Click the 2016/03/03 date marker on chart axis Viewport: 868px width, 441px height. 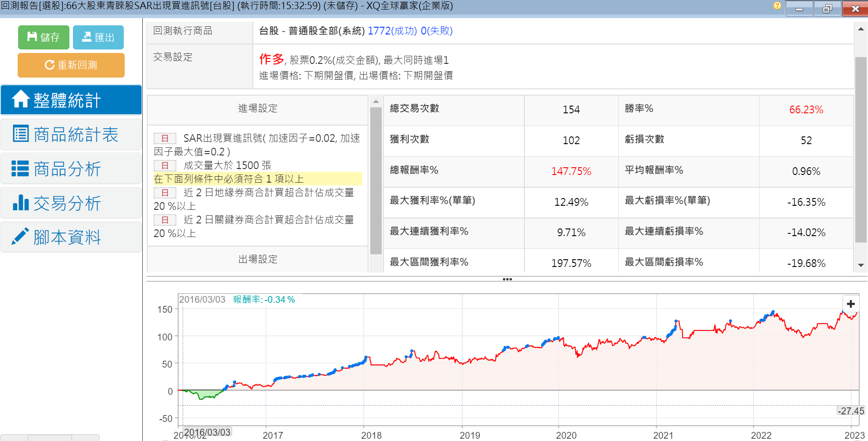(207, 432)
